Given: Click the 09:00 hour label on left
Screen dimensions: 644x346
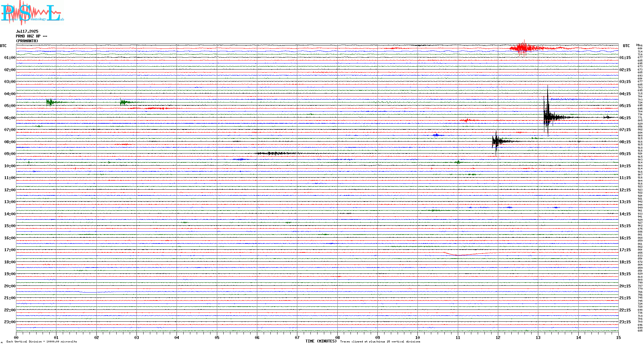Looking at the screenshot, I should coord(10,154).
